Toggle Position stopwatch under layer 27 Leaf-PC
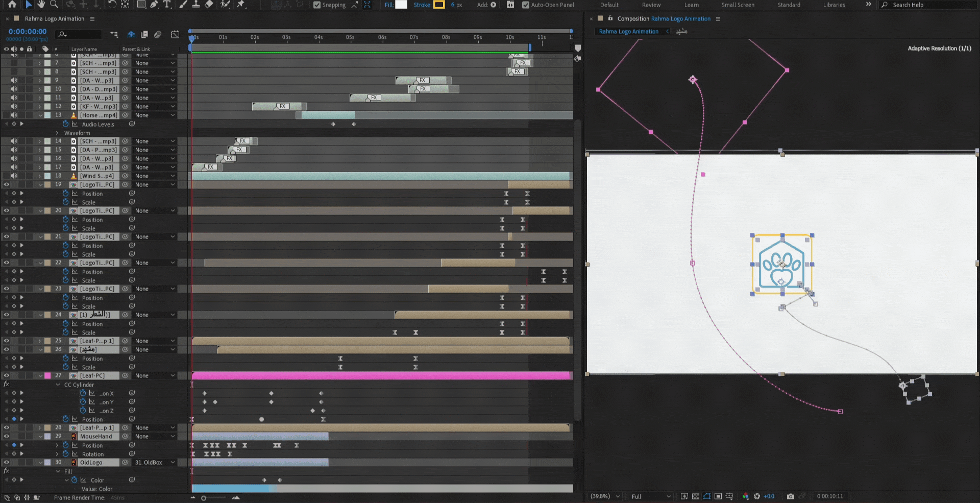 (66, 419)
